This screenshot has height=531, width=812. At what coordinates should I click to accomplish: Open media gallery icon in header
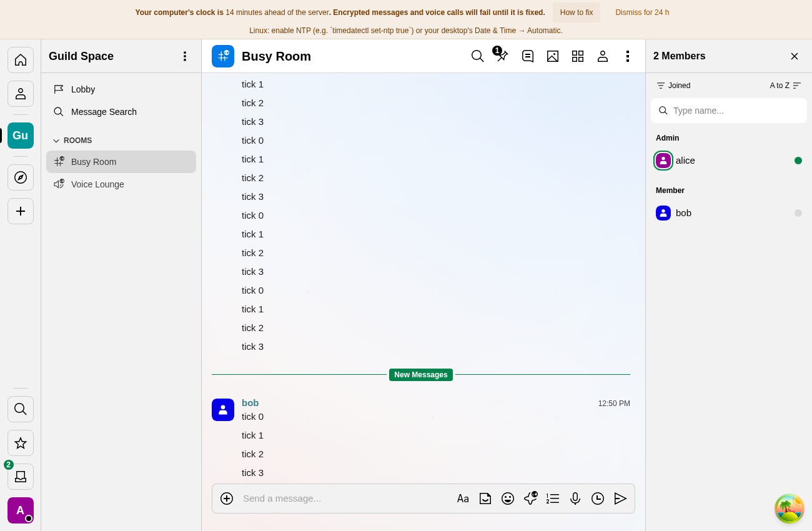click(553, 56)
